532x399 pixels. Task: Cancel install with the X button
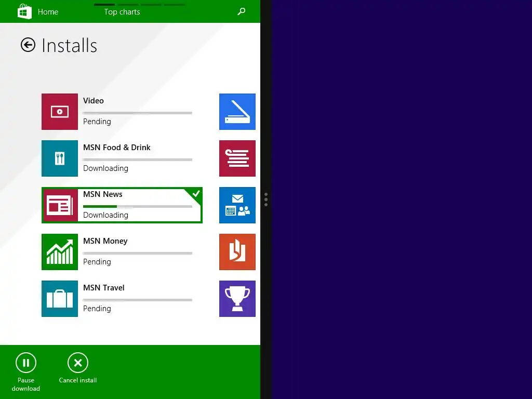point(78,363)
